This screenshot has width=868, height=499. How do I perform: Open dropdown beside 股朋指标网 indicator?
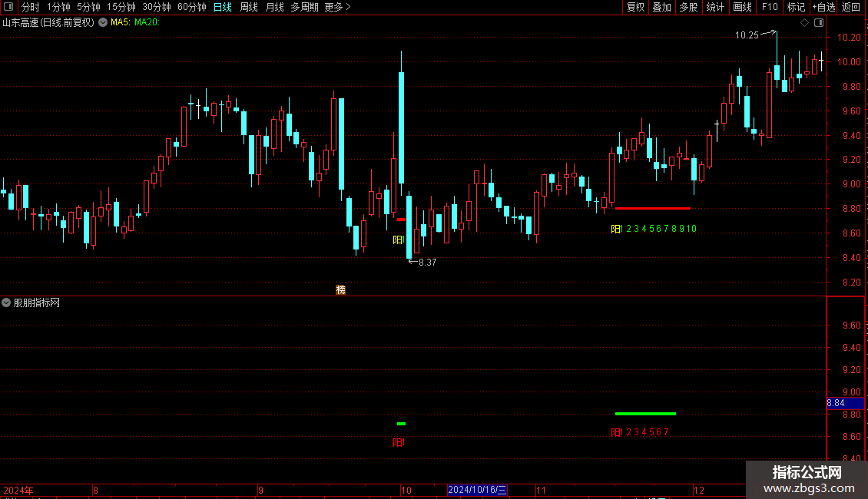[x=6, y=302]
